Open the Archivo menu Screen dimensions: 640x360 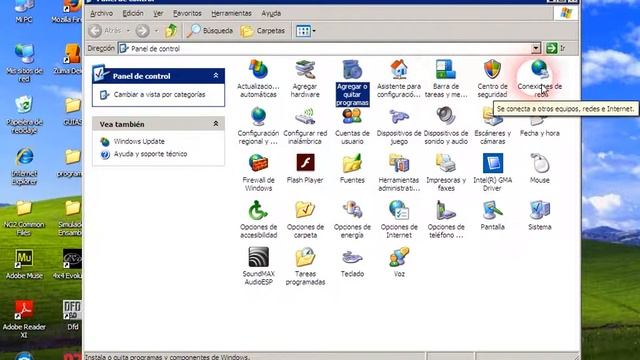pos(101,13)
